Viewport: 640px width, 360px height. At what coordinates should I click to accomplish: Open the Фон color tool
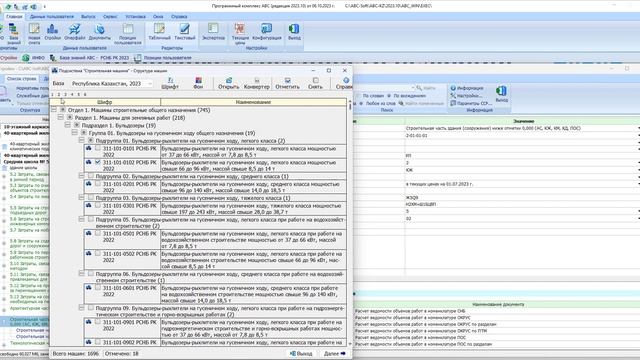coord(198,83)
